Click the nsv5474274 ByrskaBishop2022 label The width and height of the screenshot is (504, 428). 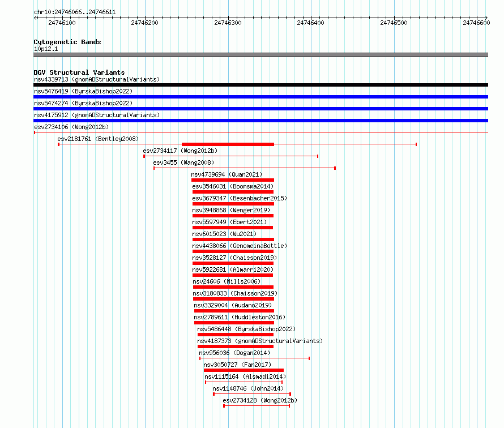[83, 103]
